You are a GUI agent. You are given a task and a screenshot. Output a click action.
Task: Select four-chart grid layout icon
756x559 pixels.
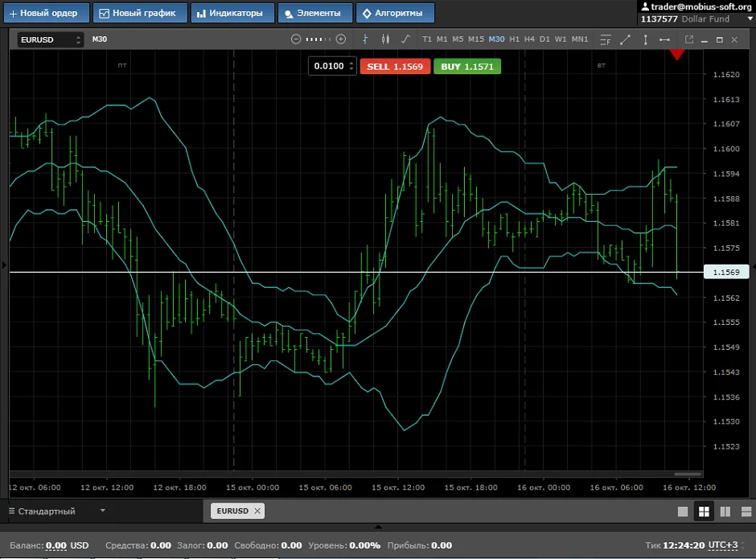tap(704, 512)
